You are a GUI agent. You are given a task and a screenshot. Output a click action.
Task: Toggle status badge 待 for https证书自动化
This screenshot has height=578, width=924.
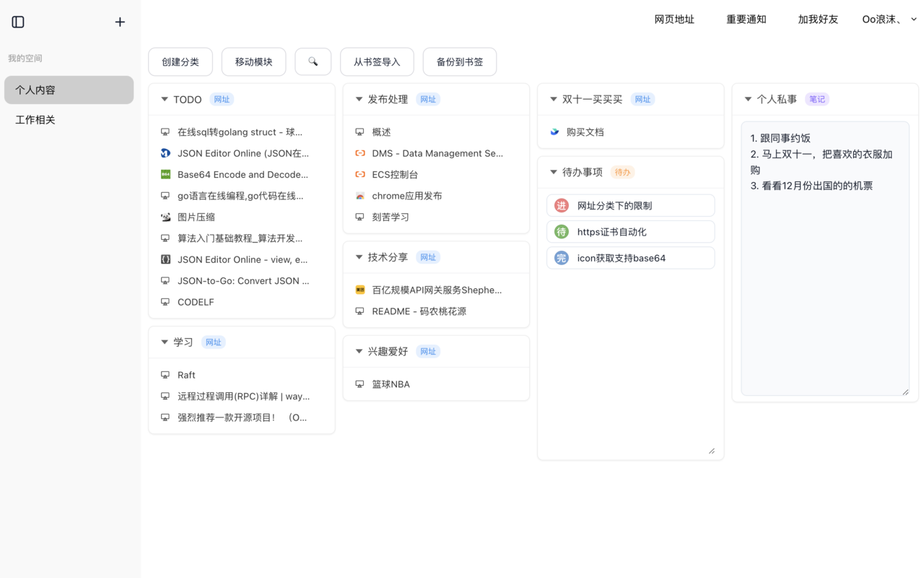click(562, 232)
